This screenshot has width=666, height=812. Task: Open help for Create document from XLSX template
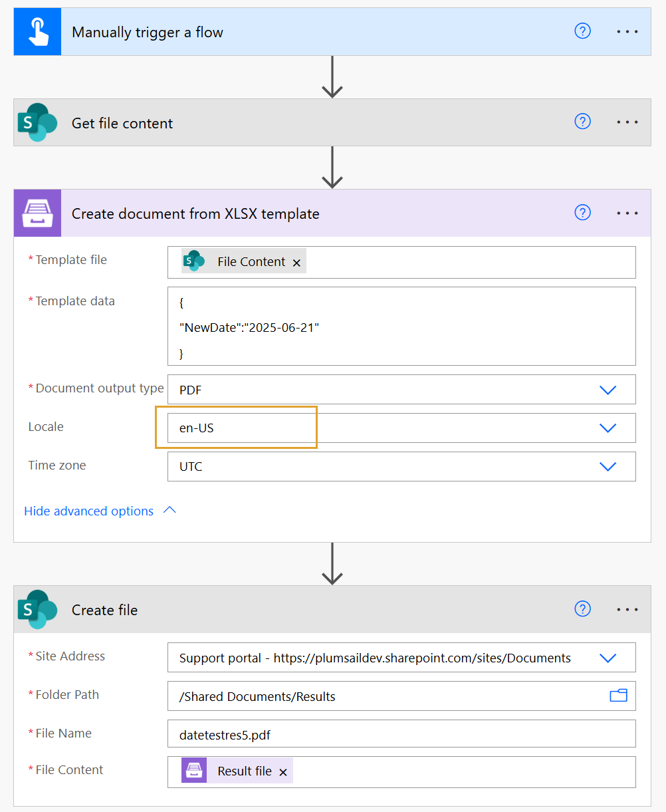[x=582, y=212]
